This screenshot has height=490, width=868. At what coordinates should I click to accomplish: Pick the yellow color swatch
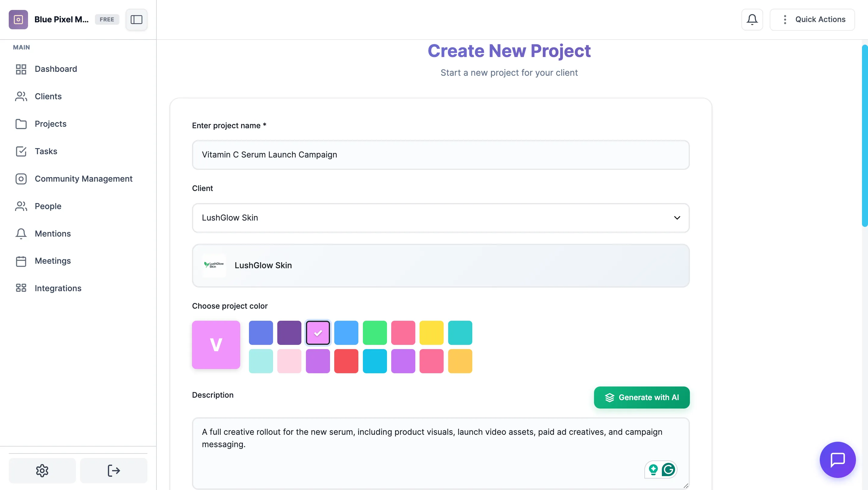click(x=431, y=333)
